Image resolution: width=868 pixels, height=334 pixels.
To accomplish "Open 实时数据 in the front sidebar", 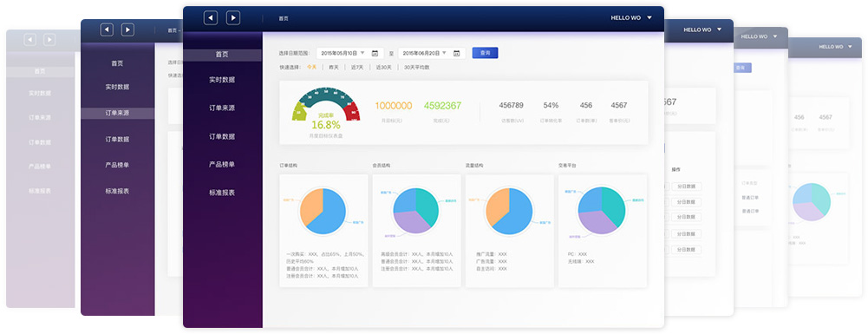I will tap(222, 80).
